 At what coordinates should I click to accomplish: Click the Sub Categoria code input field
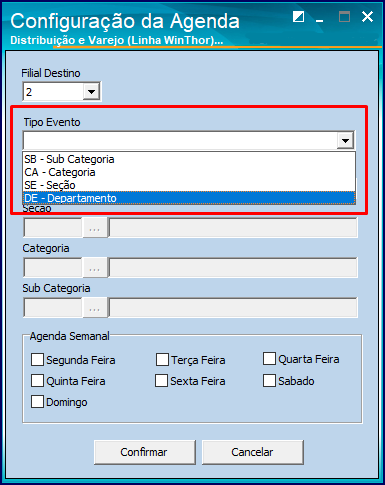point(53,308)
